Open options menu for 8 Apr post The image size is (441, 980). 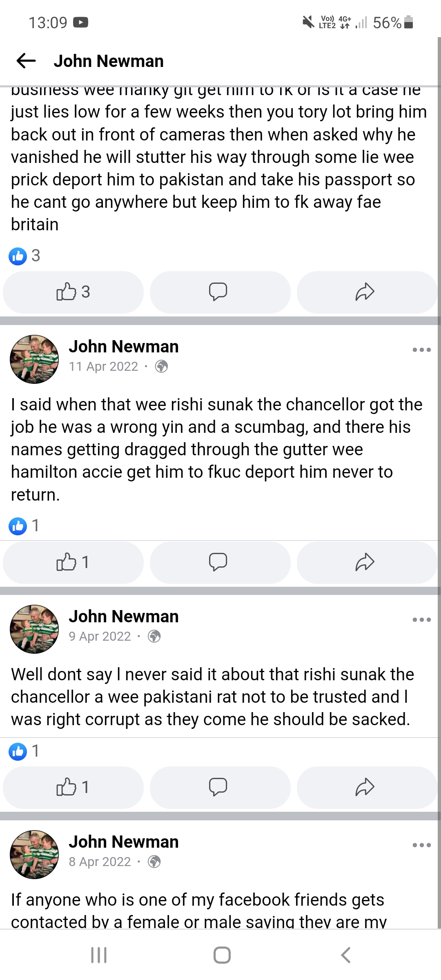point(421,845)
